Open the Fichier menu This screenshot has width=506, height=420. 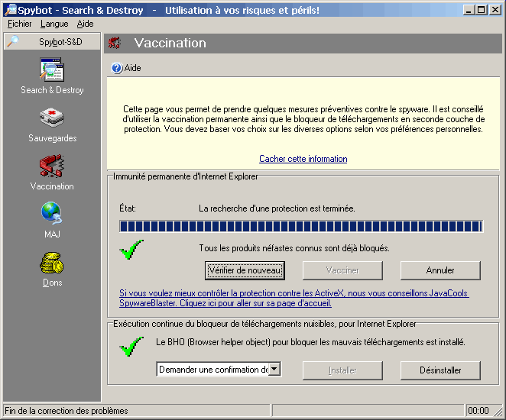[19, 24]
